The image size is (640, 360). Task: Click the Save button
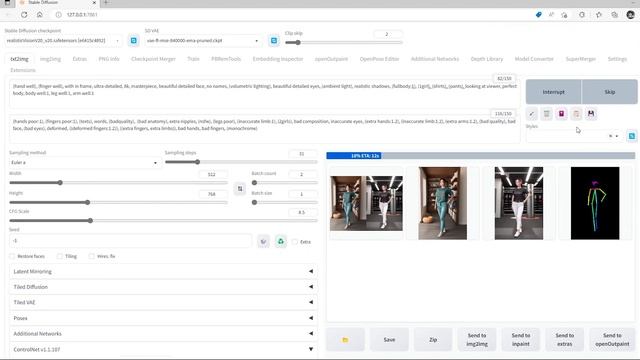[x=389, y=340]
